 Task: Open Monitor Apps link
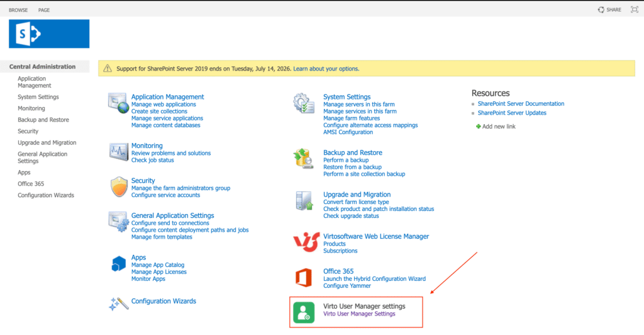(148, 279)
